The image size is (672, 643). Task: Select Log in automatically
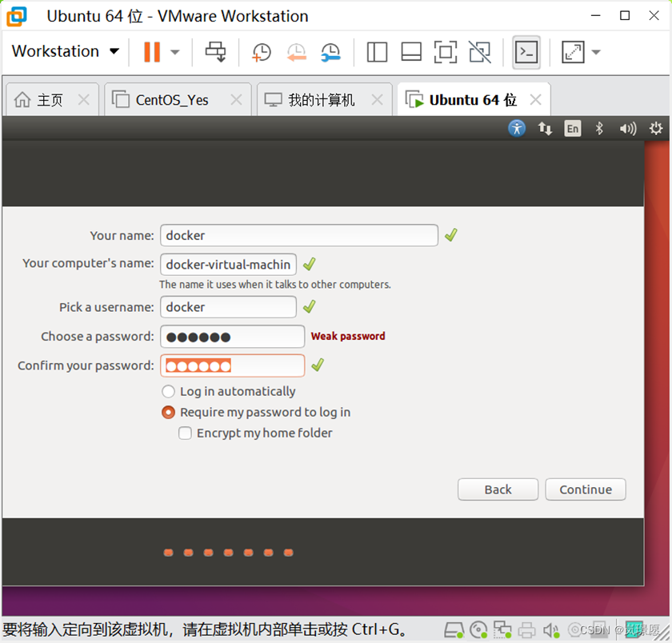168,391
